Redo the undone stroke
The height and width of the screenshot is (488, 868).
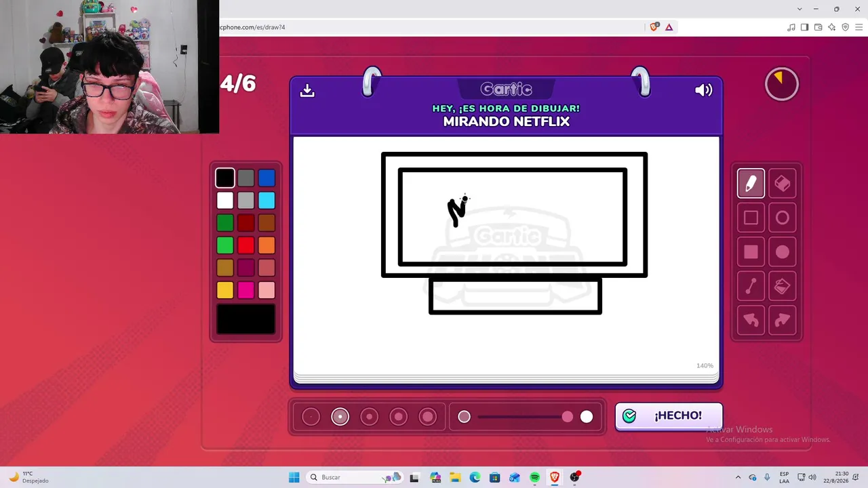782,321
